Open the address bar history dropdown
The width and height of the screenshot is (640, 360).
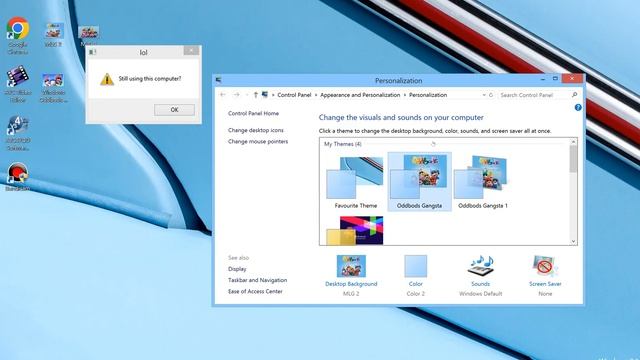tap(484, 95)
